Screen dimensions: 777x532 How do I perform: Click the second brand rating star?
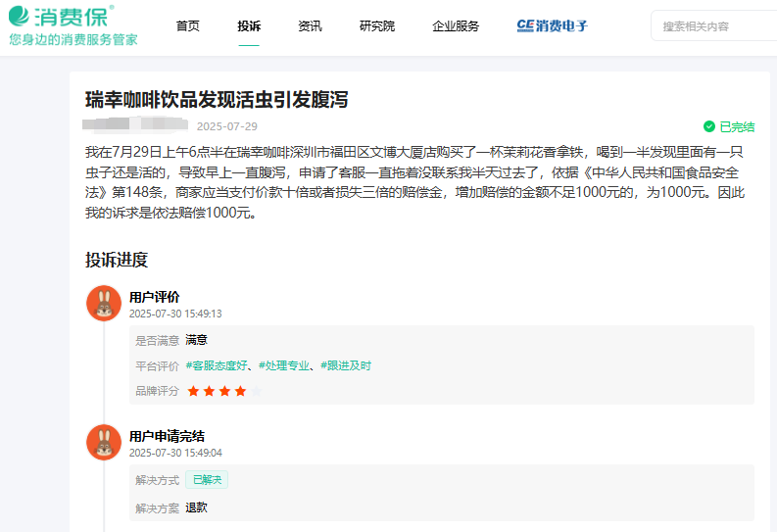209,391
